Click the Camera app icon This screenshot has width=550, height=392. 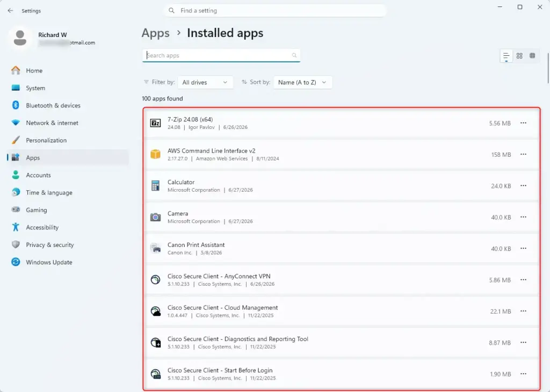click(x=155, y=217)
